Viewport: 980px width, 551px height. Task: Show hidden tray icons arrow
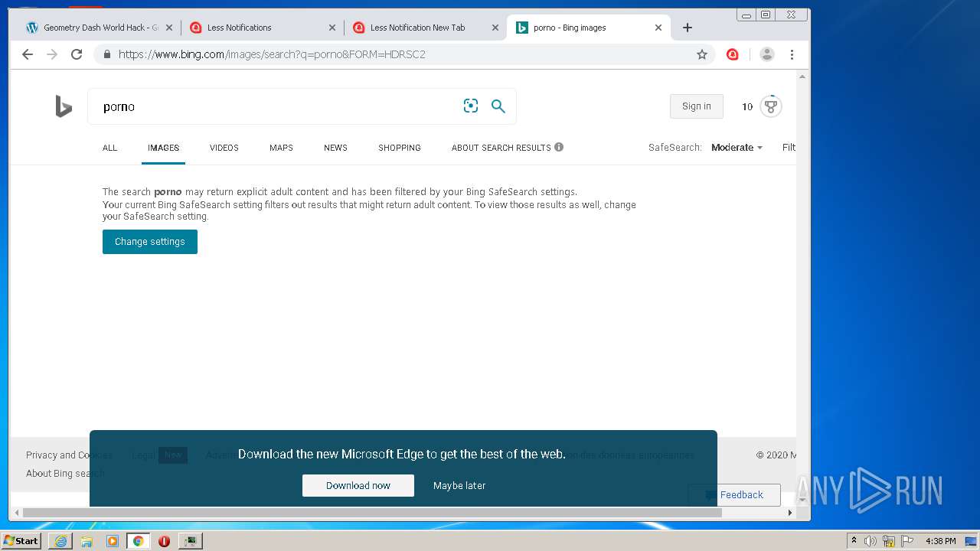point(854,541)
